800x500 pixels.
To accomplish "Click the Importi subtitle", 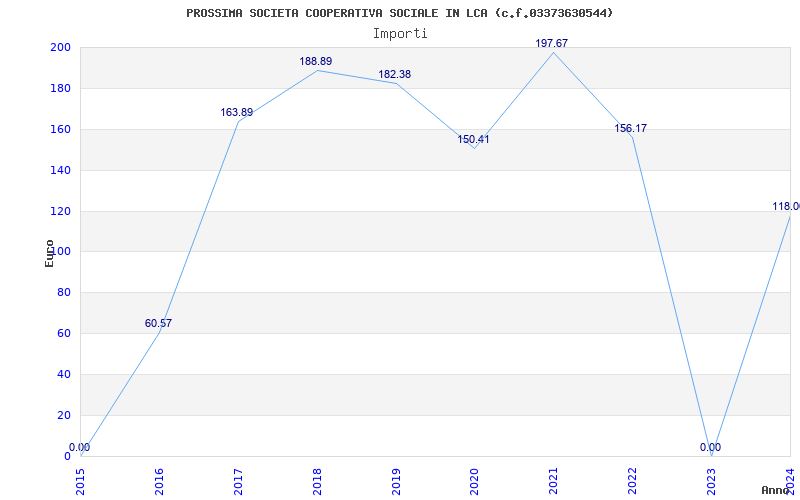I will (x=400, y=34).
